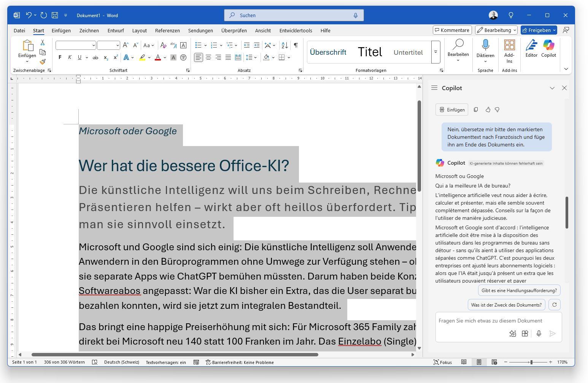Open the Copilot hamburger menu
The width and height of the screenshot is (588, 383).
point(434,88)
